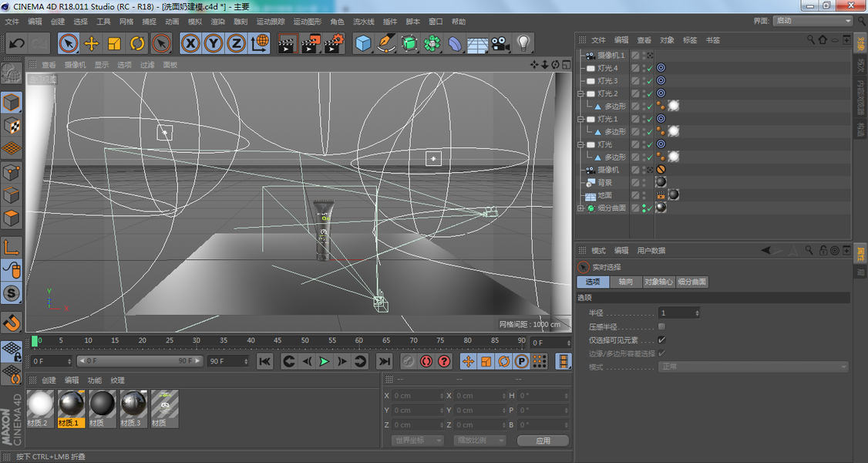The height and width of the screenshot is (463, 868).
Task: Select the Move tool
Action: (x=91, y=43)
